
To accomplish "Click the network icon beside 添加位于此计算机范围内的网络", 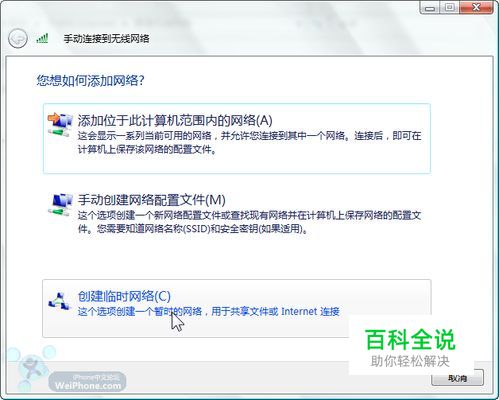I will click(60, 125).
